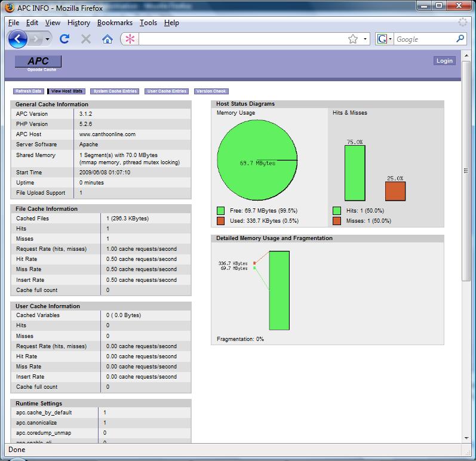Click the apc.cache_by_default setting row

[101, 413]
